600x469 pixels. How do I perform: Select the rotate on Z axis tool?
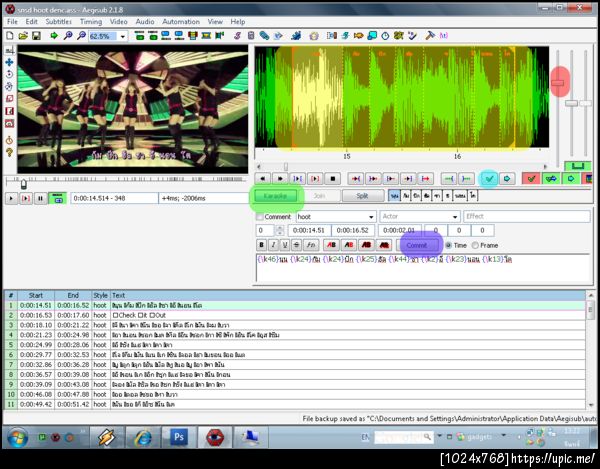pyautogui.click(x=9, y=74)
